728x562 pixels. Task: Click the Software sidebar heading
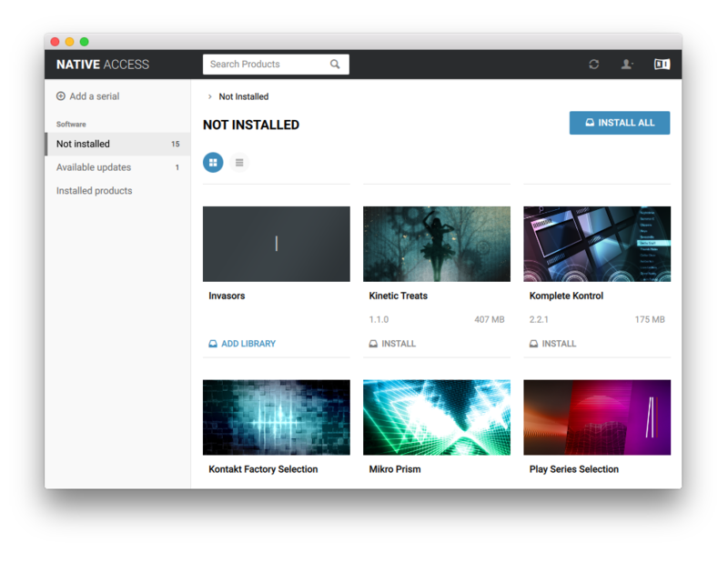pyautogui.click(x=71, y=124)
